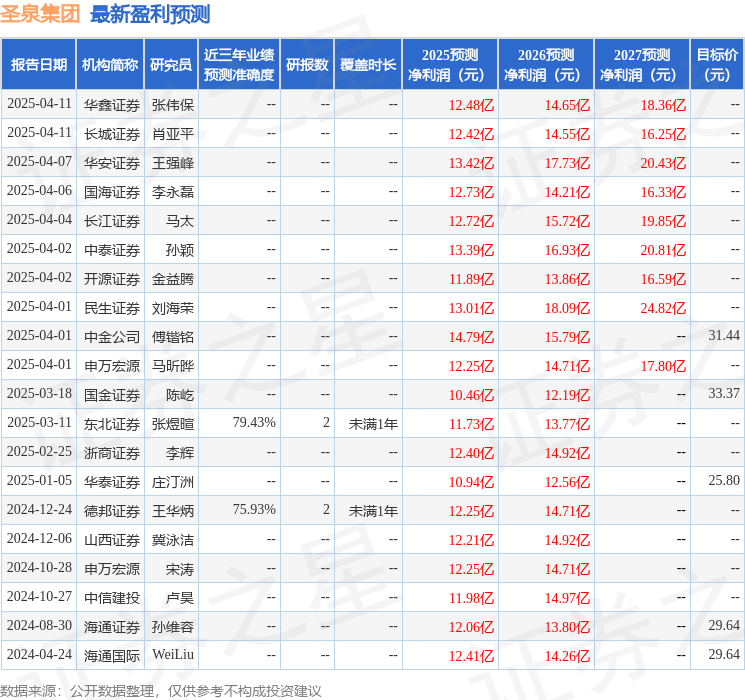
Task: Click analyst name WeiLiu
Action: point(173,654)
